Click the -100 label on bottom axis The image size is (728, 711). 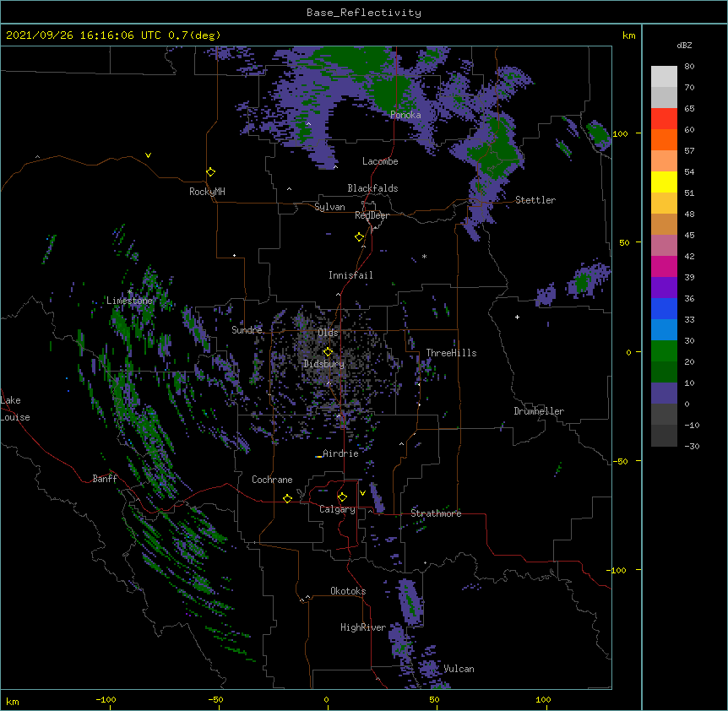(x=106, y=700)
